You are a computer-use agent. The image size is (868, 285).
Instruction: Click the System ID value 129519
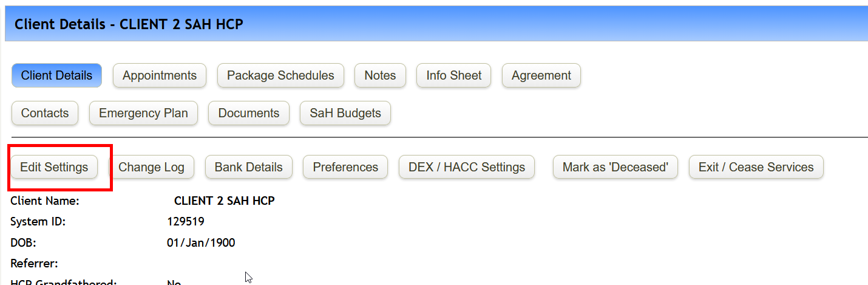(x=186, y=222)
